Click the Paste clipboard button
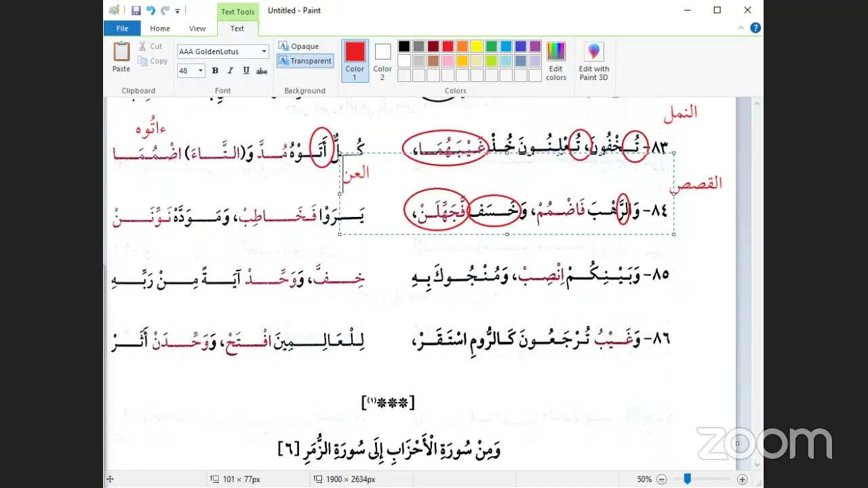Viewport: 868px width, 488px height. point(121,57)
